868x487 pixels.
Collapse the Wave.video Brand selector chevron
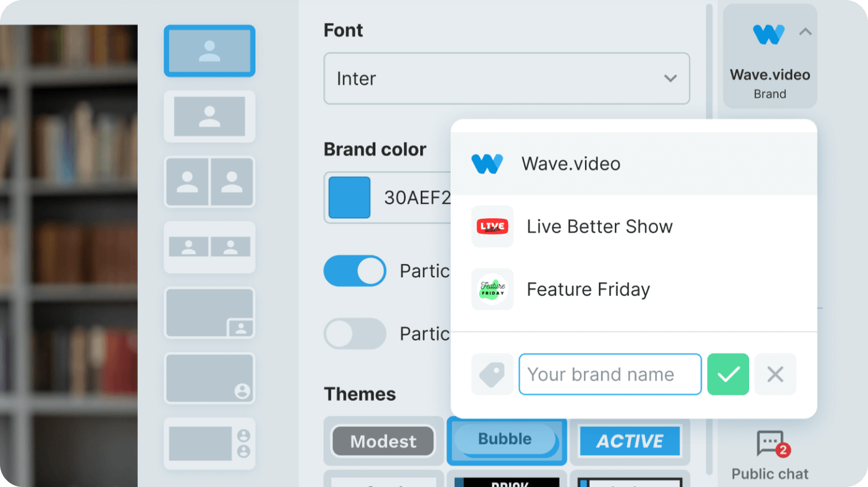click(805, 32)
